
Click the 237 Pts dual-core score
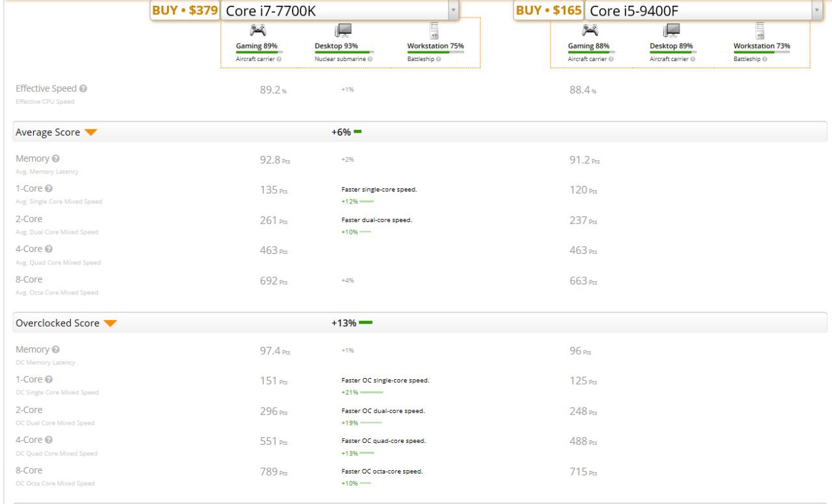coord(583,221)
